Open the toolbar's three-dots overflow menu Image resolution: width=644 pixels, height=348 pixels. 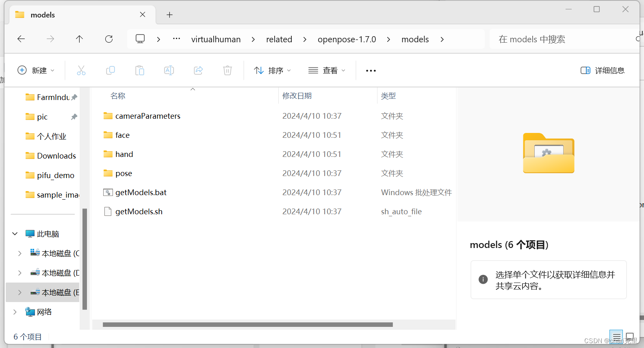coord(371,71)
